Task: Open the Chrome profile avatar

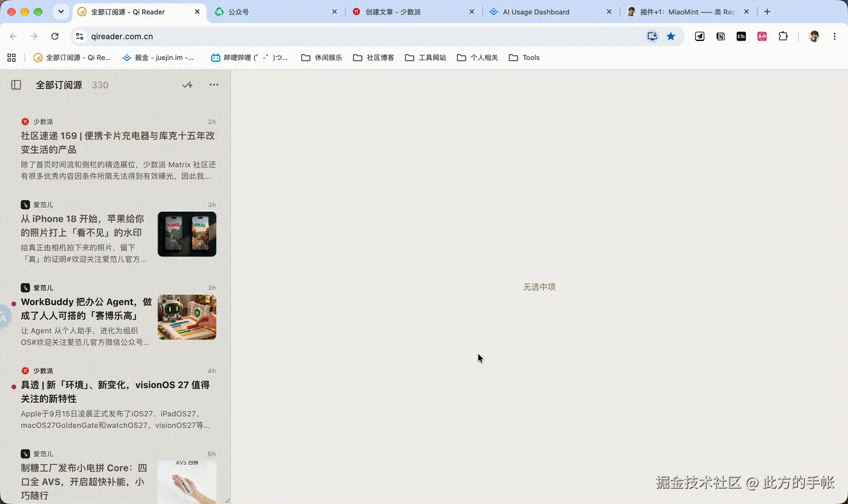Action: pos(814,36)
